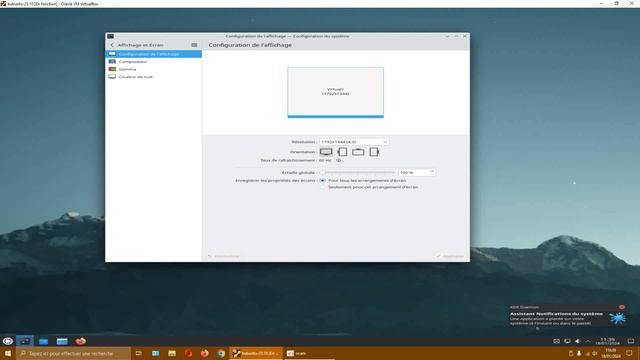
Task: Click the Couleur de nuit monitor icon
Action: (x=112, y=77)
